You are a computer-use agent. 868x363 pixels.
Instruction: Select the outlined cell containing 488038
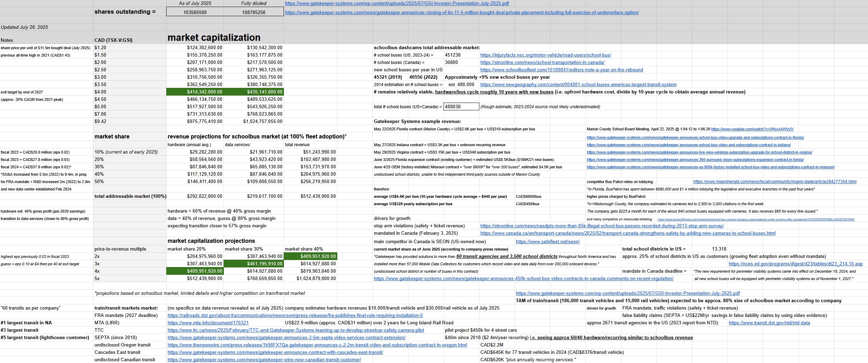[461, 106]
